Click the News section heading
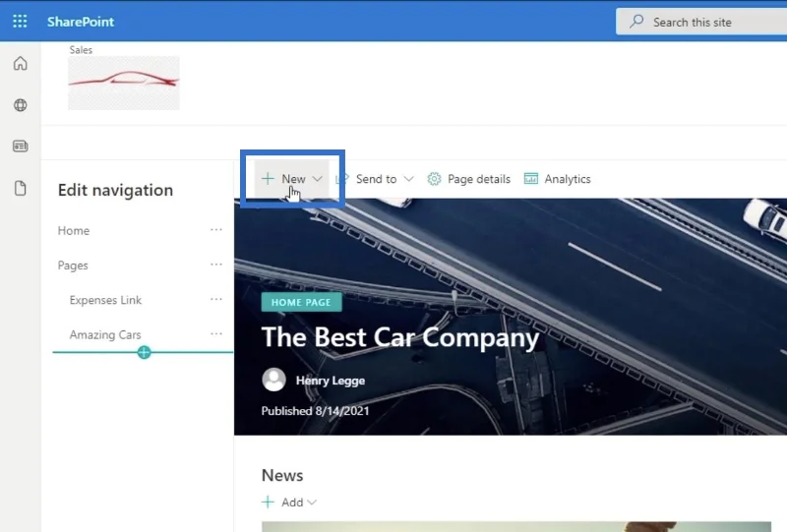 282,475
